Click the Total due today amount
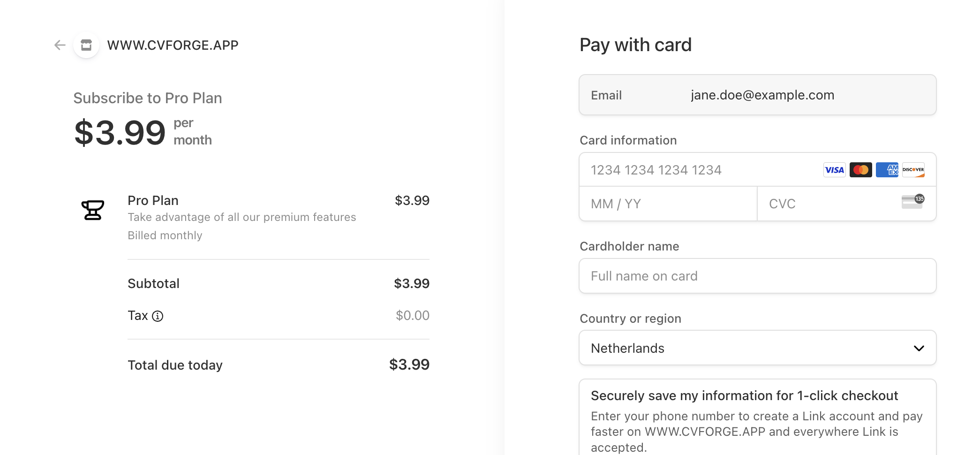This screenshot has width=980, height=455. pyautogui.click(x=409, y=364)
